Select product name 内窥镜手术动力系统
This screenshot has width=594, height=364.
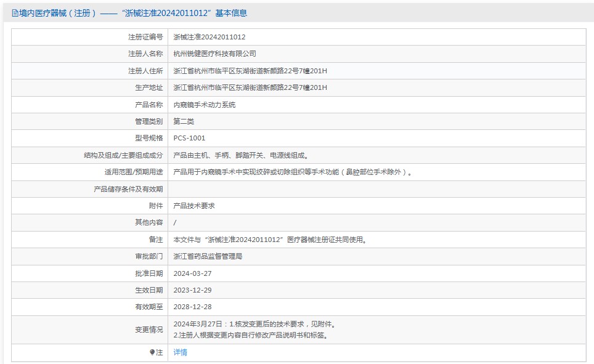205,105
